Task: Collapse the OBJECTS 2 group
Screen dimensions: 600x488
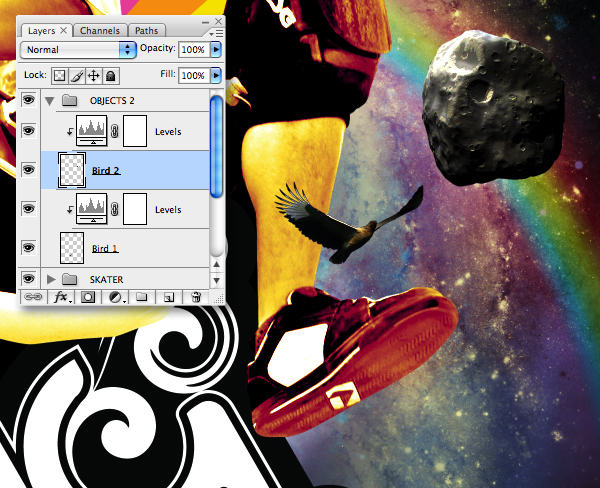Action: tap(49, 101)
